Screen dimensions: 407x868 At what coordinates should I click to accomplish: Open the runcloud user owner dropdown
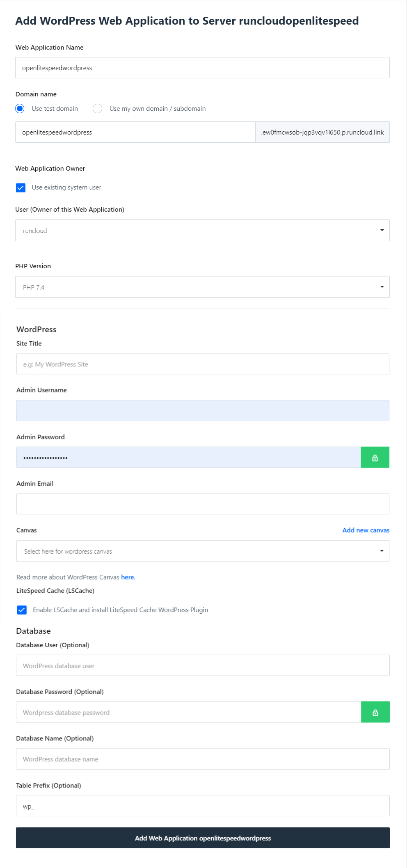click(x=202, y=231)
